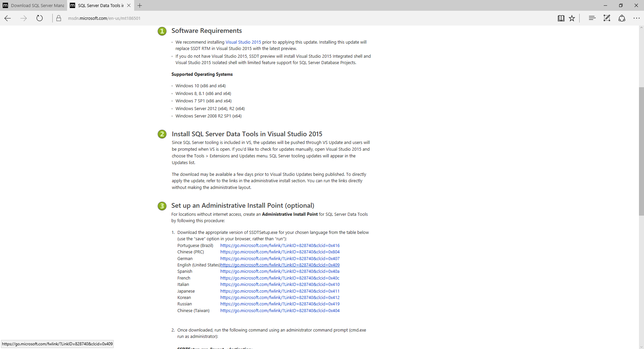Open English (United States) link 0x409
644x349 pixels.
280,265
